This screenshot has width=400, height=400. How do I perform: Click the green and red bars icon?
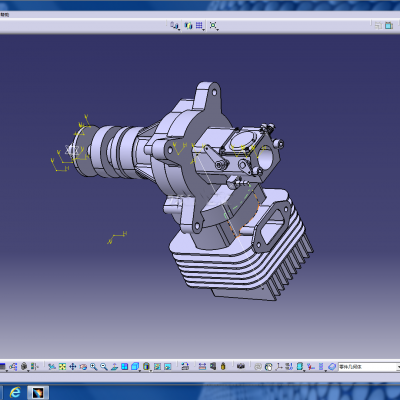[34, 367]
